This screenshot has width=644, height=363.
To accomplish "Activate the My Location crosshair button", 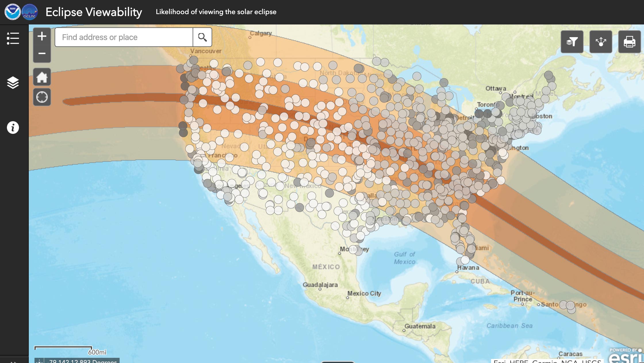I will tap(42, 97).
